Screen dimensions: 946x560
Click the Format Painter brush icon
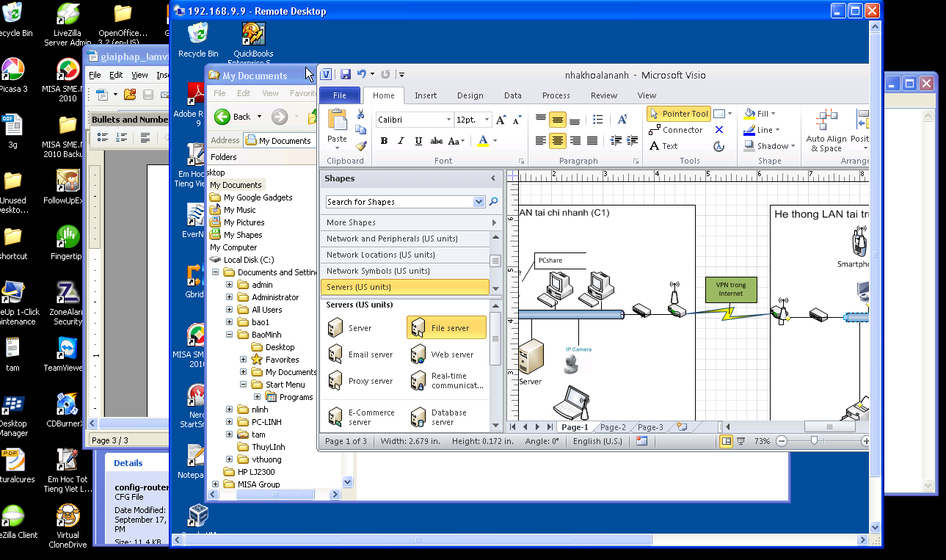(360, 145)
